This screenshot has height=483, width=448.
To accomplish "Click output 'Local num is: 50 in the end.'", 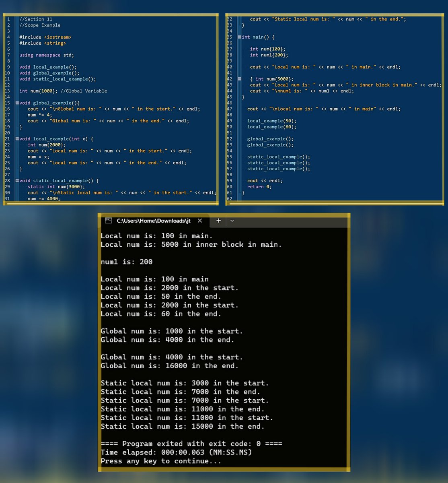I will tap(161, 297).
